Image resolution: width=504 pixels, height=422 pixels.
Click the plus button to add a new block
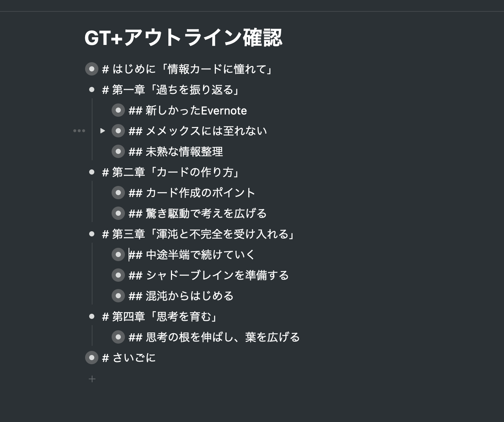92,379
